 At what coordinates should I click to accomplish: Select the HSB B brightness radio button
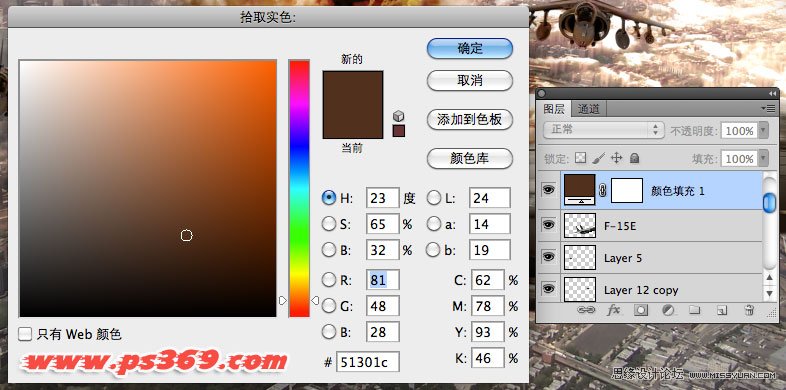pyautogui.click(x=328, y=249)
